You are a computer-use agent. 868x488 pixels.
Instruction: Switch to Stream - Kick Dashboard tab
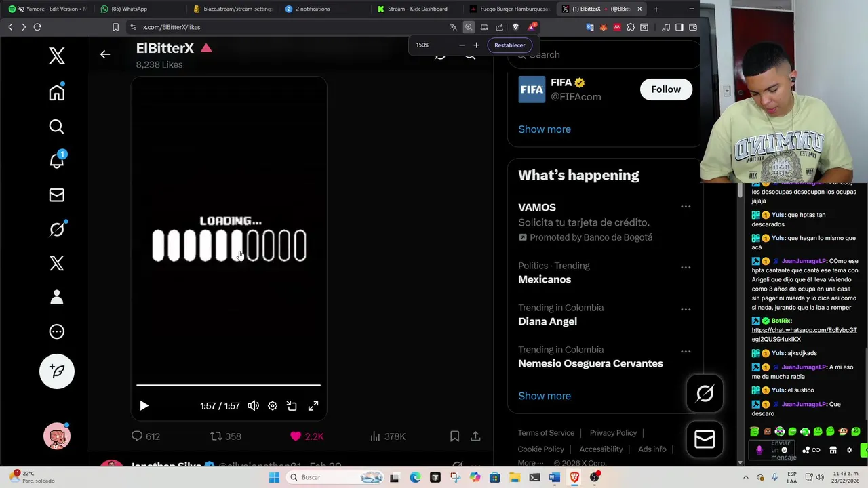tap(417, 9)
